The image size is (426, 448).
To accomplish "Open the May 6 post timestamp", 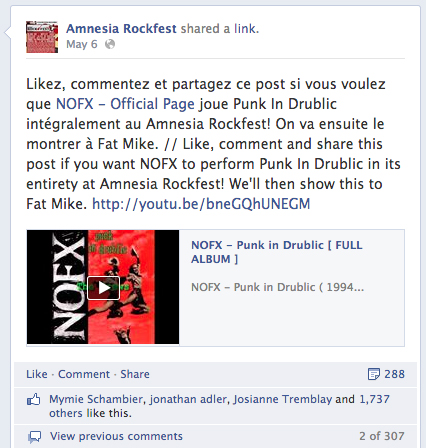I will [82, 44].
